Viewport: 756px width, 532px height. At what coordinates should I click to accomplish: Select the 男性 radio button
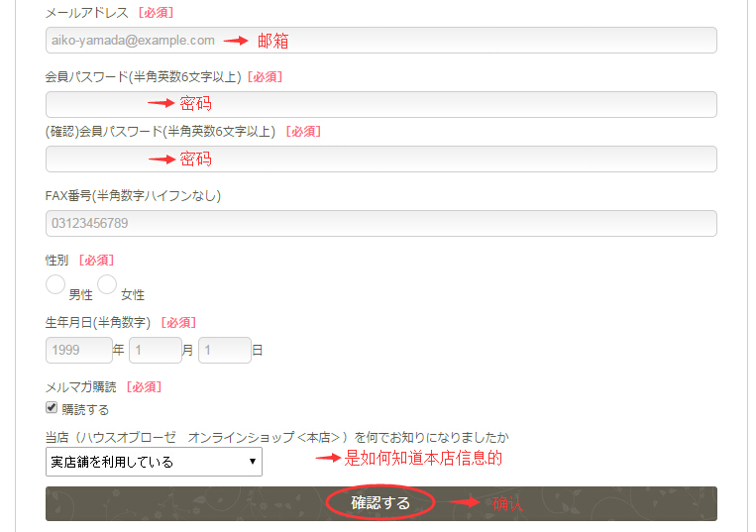(55, 285)
